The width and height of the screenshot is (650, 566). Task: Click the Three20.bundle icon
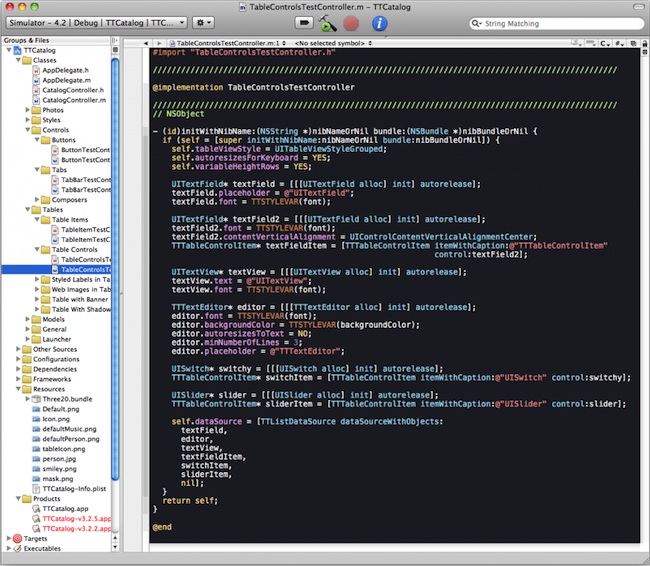point(36,398)
